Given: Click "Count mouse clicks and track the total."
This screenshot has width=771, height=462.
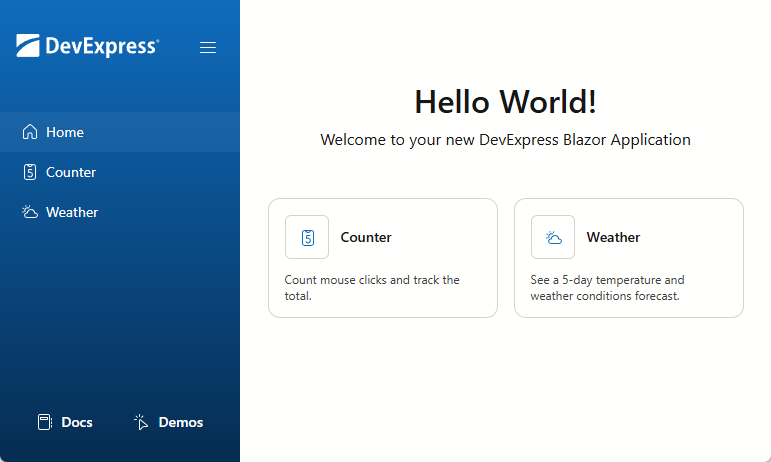Looking at the screenshot, I should (x=372, y=288).
